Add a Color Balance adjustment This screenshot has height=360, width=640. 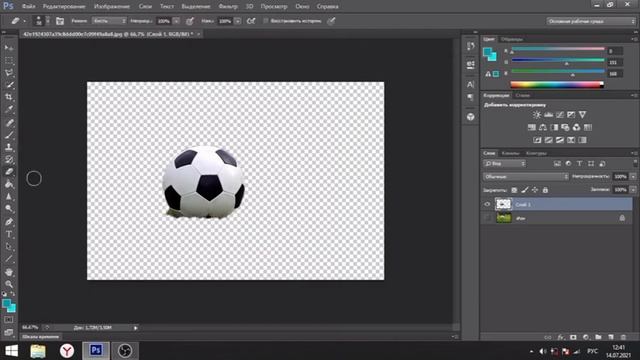point(542,127)
